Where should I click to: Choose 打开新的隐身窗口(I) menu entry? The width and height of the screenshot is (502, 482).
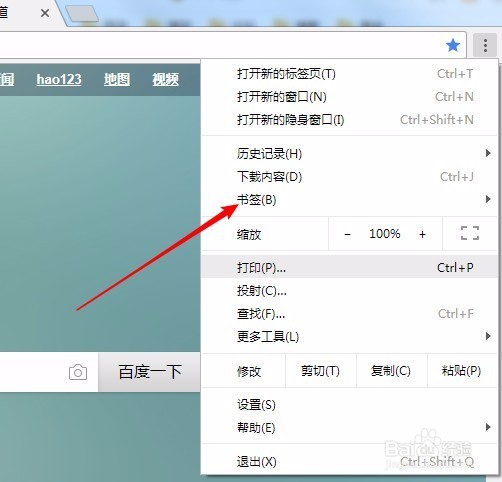[349, 120]
